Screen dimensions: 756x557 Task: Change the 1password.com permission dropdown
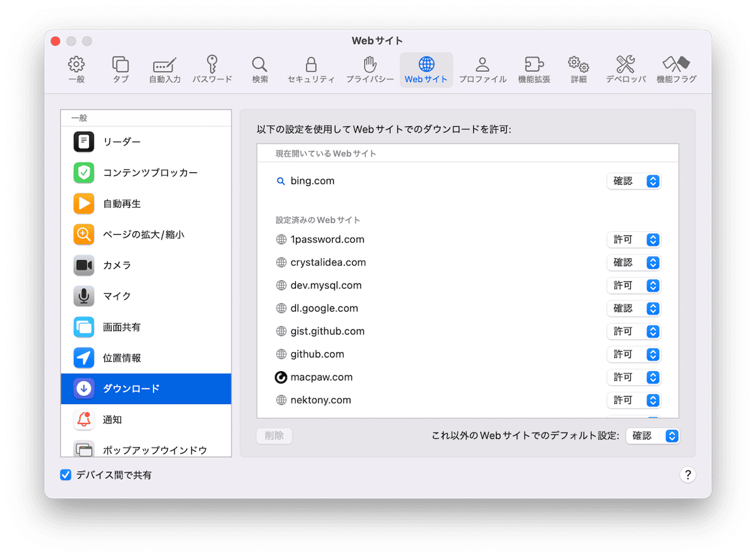[634, 240]
